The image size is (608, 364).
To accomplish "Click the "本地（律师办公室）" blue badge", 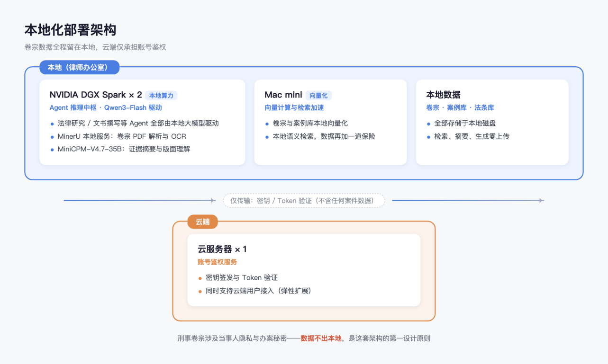I will pos(79,67).
